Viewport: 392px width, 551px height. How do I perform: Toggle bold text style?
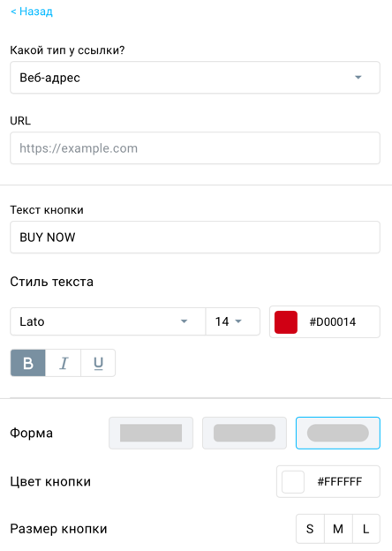27,363
